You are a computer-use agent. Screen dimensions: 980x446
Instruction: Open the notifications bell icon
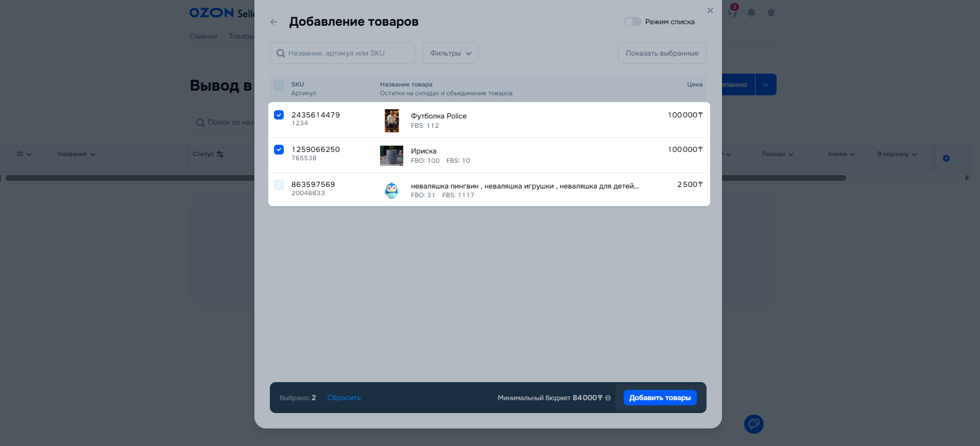pyautogui.click(x=751, y=12)
